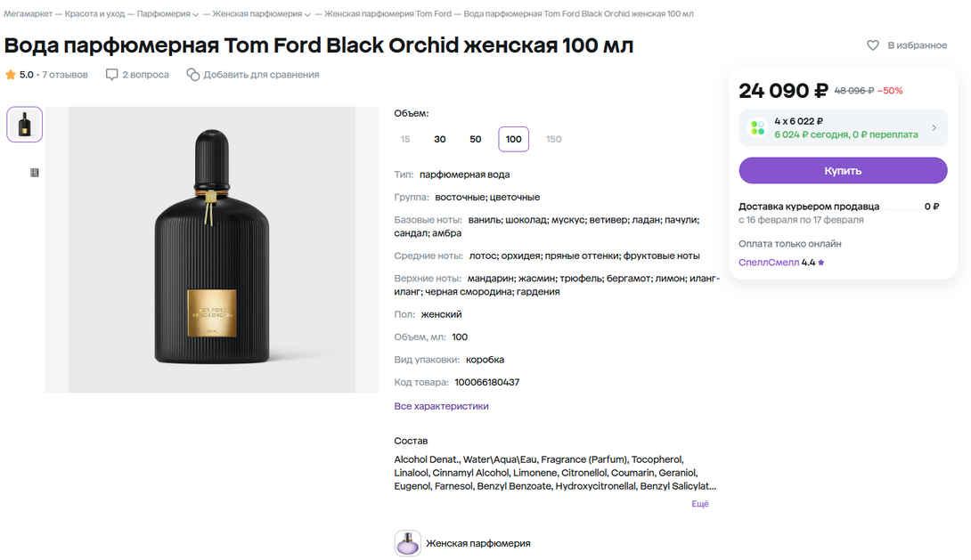This screenshot has width=971, height=560.
Task: Click the orange rating star icon
Action: (x=11, y=75)
